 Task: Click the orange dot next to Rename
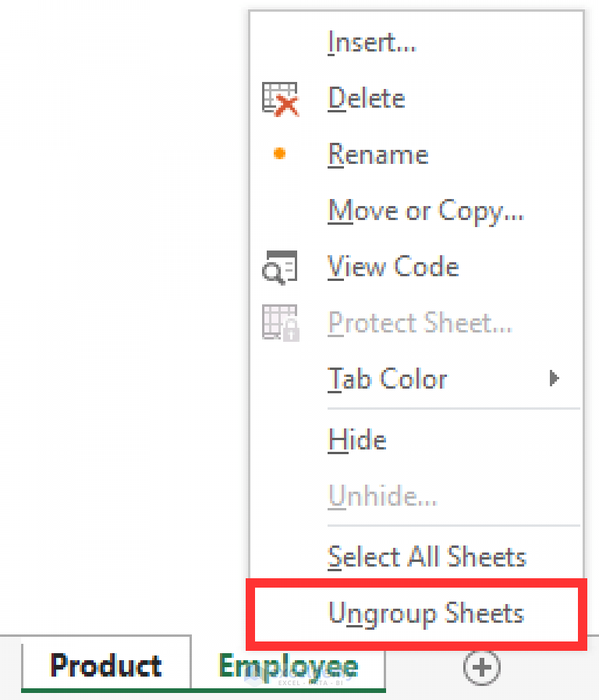click(x=278, y=154)
